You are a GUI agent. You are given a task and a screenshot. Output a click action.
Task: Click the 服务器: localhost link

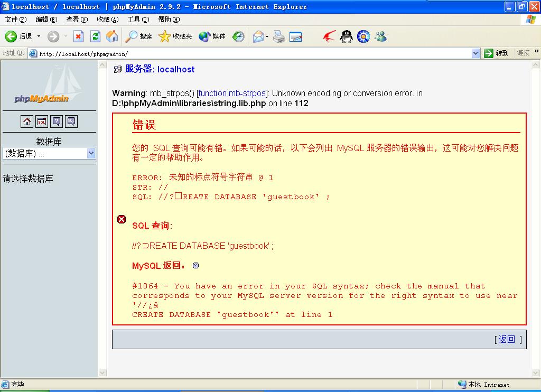pos(160,69)
